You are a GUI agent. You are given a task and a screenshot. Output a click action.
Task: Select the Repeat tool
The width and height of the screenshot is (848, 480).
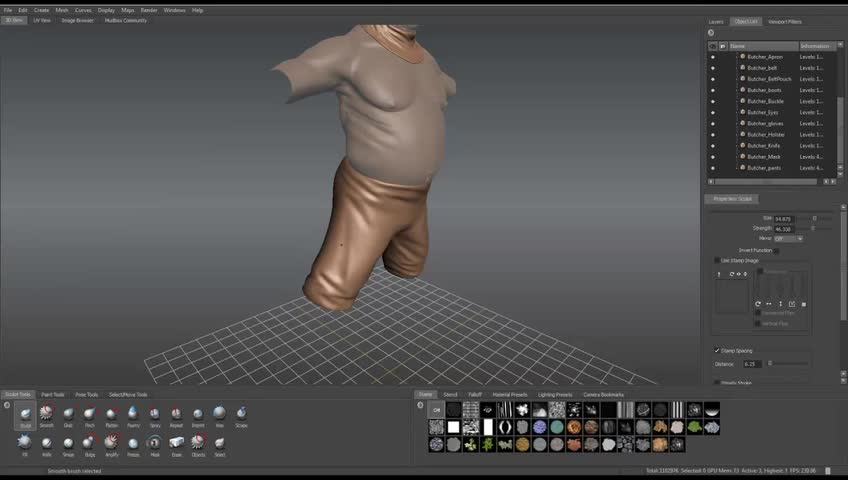(176, 416)
